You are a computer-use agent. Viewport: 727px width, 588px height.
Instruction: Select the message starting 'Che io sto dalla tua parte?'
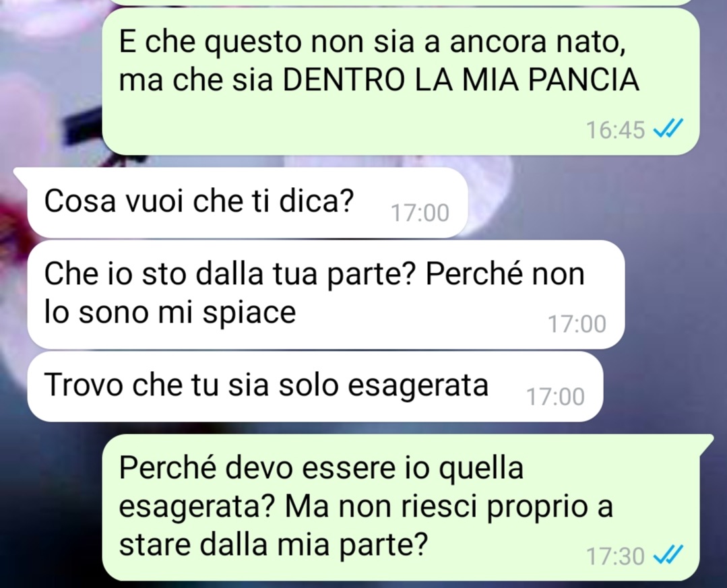[x=325, y=294]
